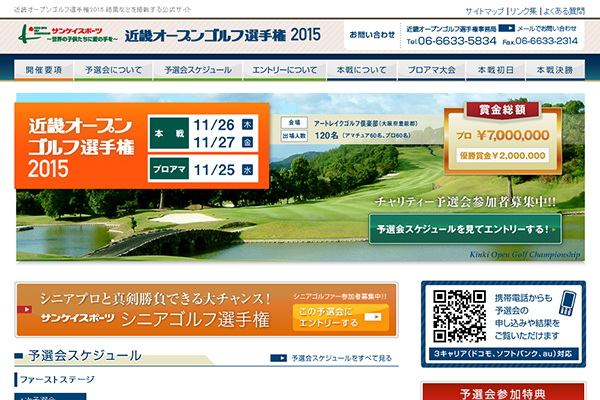Viewport: 600px width, 400px height.
Task: Click the チャリティー予選会参加者募集中!! text
Action: (466, 202)
